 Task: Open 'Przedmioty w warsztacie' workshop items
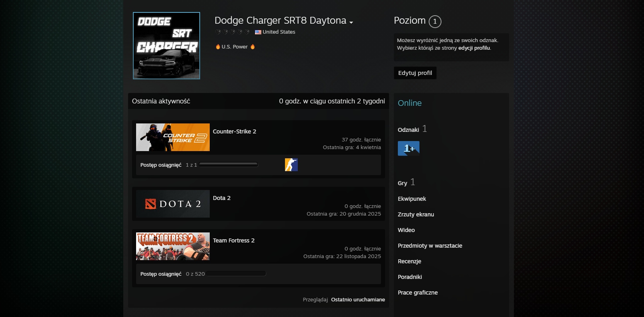pos(430,246)
